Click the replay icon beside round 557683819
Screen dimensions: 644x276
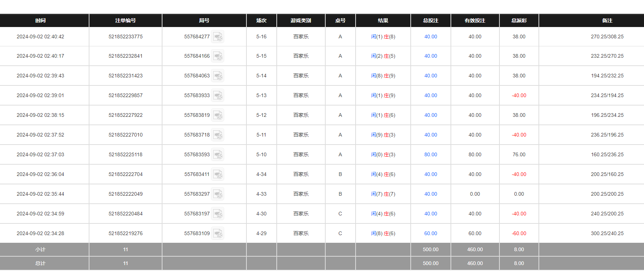click(x=218, y=115)
